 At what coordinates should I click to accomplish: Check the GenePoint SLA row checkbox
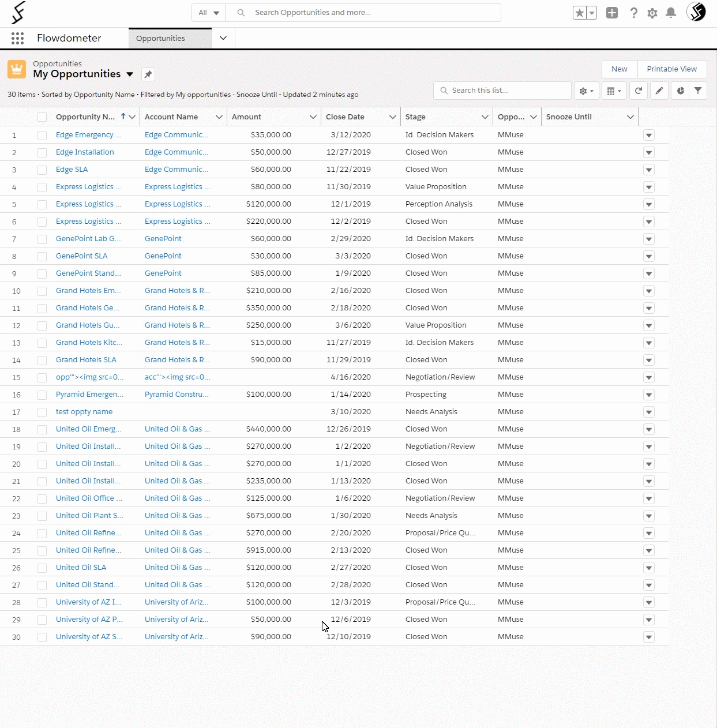click(42, 257)
